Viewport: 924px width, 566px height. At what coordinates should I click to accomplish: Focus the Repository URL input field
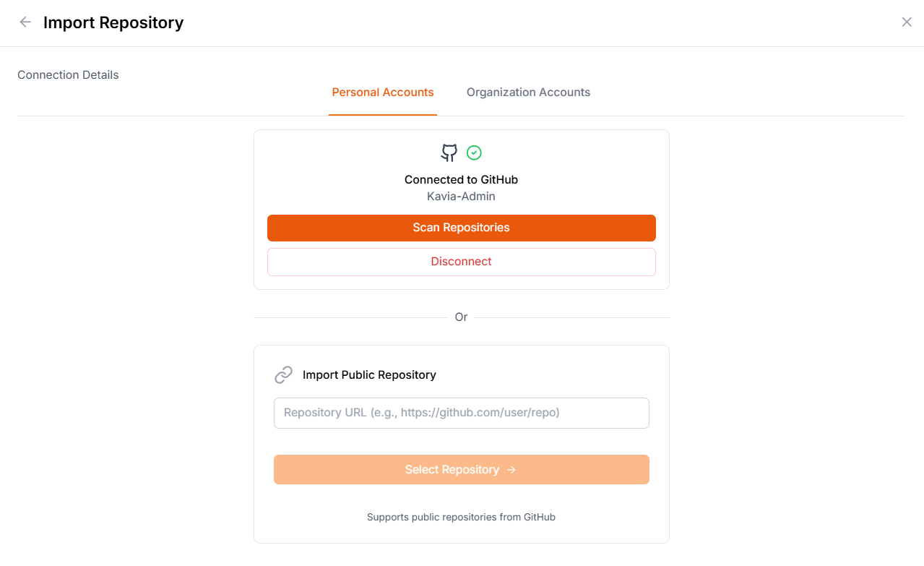pyautogui.click(x=461, y=413)
